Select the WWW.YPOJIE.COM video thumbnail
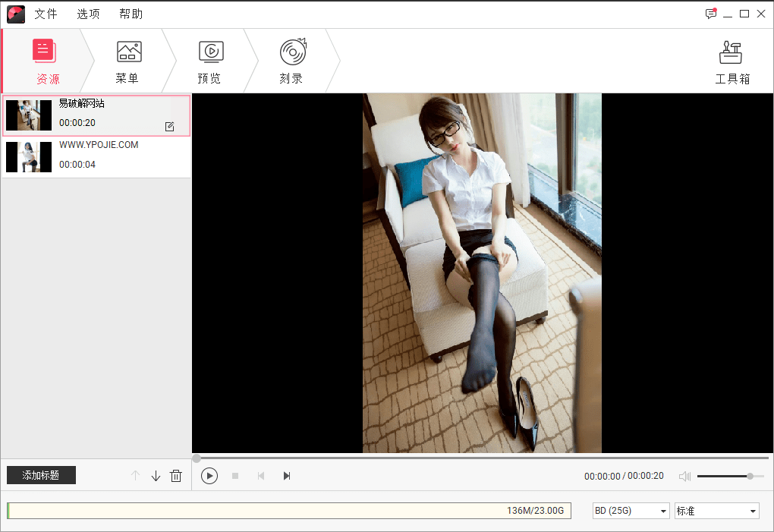Screen dimensions: 774x532 [x=28, y=156]
